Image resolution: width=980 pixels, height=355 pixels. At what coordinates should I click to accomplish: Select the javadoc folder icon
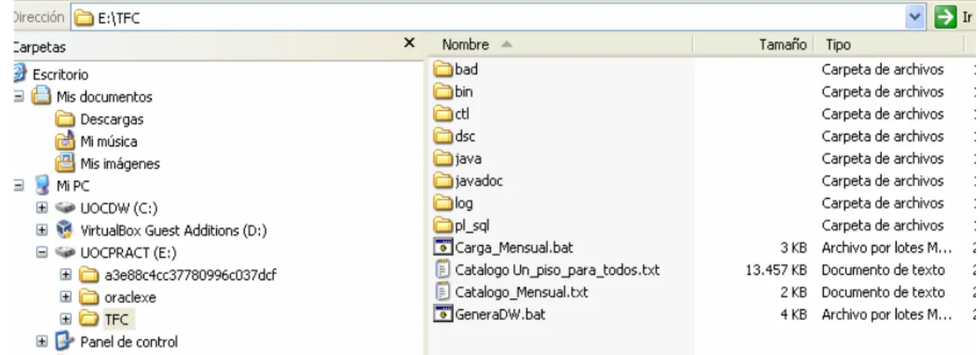pos(443,180)
